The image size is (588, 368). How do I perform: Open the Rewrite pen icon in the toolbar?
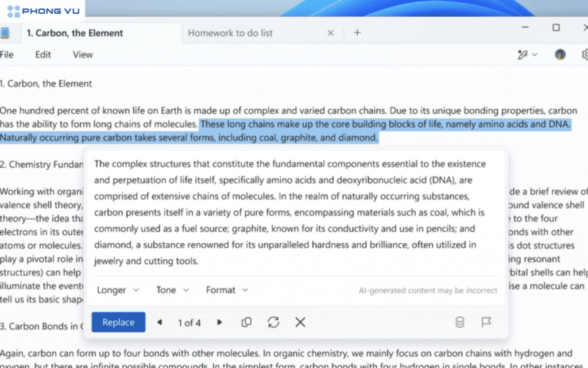tap(523, 55)
